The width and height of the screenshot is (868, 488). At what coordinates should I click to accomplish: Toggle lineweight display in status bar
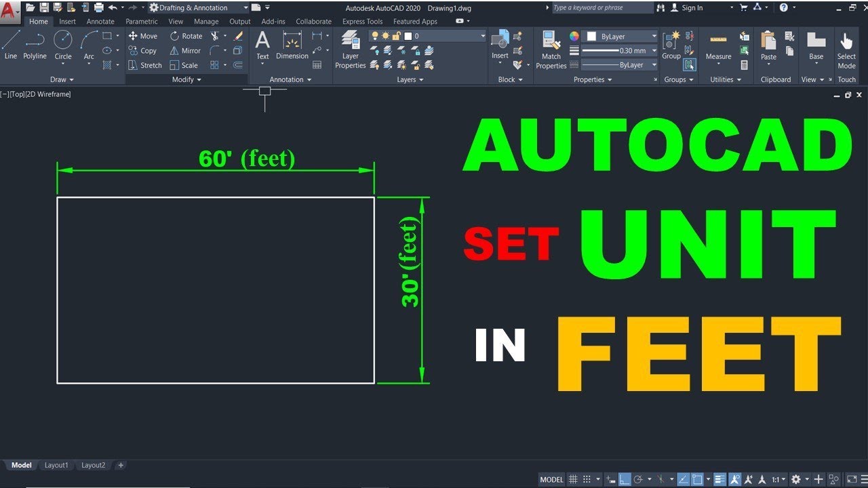click(x=719, y=479)
